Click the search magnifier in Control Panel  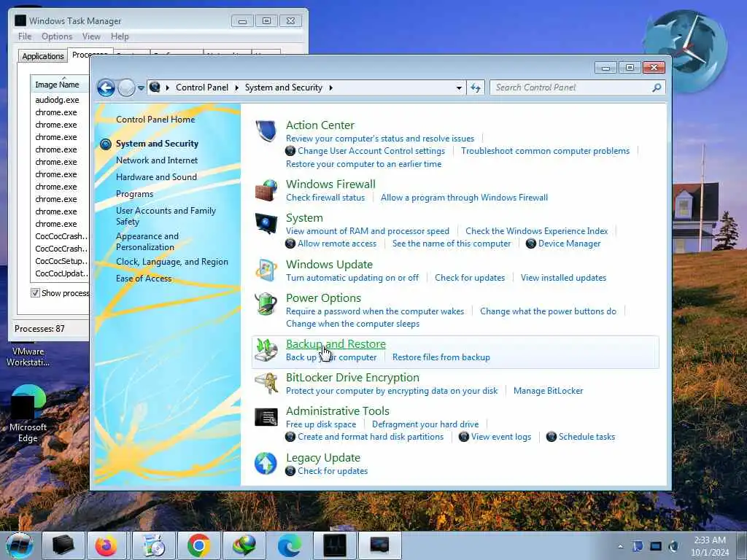657,87
